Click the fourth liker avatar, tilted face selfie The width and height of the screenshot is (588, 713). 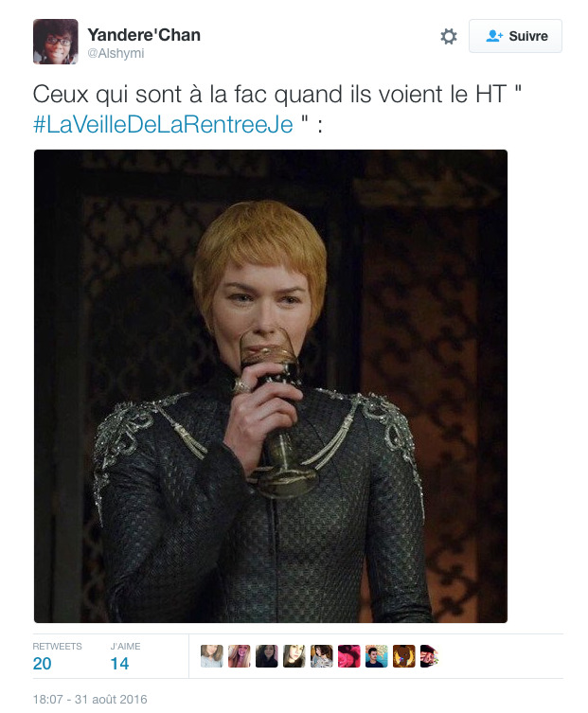coord(294,656)
